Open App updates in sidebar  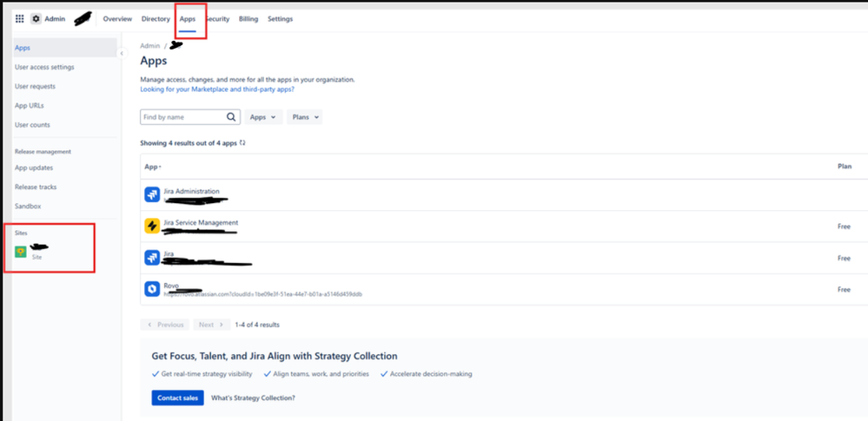[x=34, y=168]
